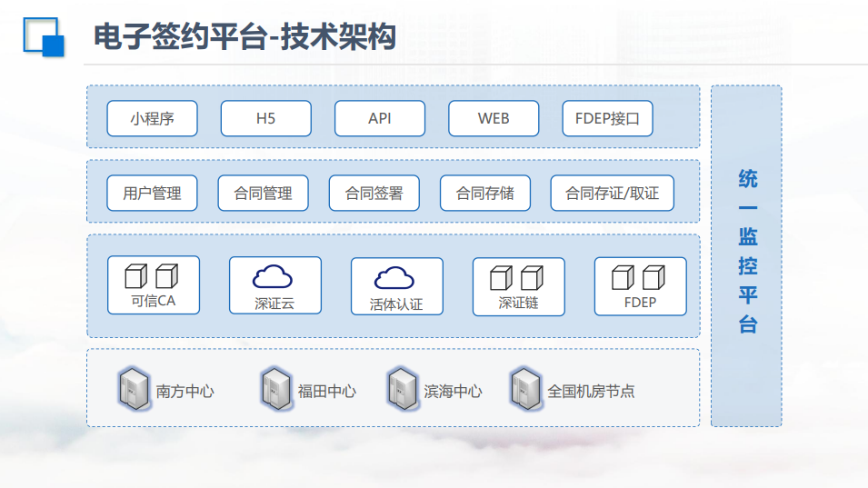
Task: Click the 合同存储 box
Action: click(x=485, y=193)
